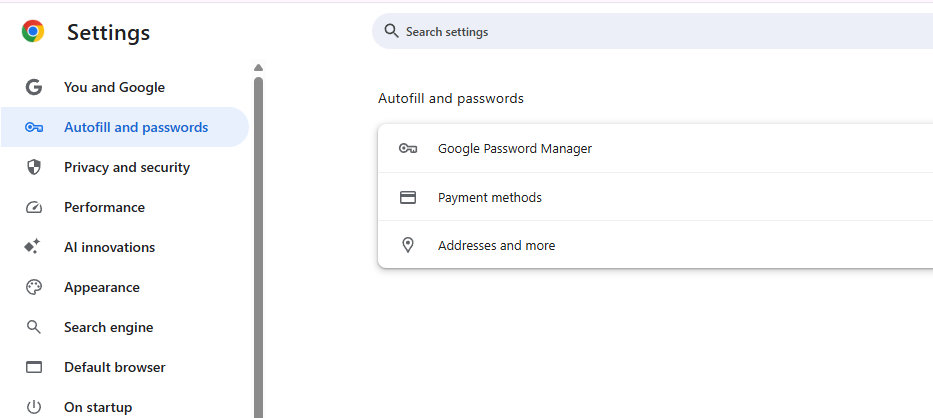Image resolution: width=933 pixels, height=418 pixels.
Task: Click the sidebar scrollbar up arrow
Action: (x=258, y=68)
